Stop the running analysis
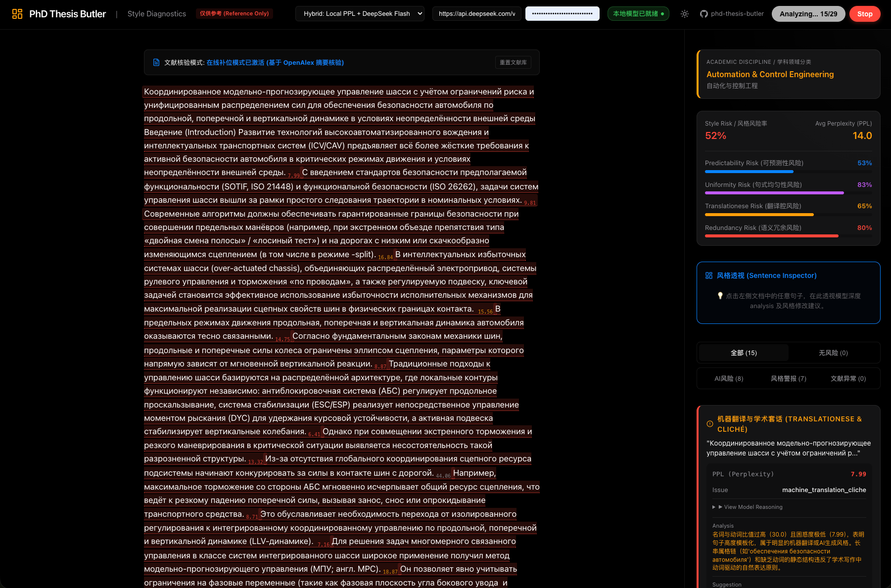Screen dimensions: 891x588 coord(865,14)
